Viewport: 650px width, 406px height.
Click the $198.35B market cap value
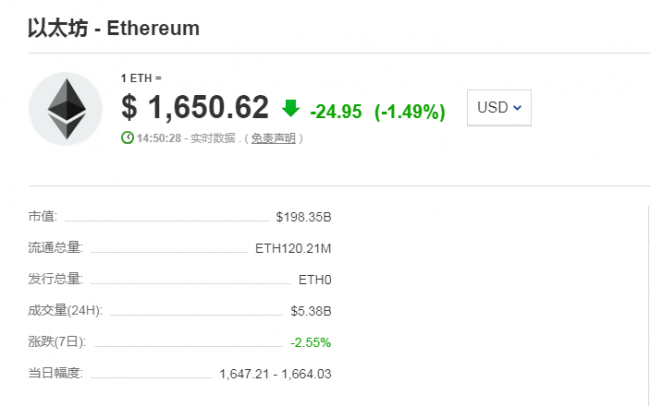303,217
